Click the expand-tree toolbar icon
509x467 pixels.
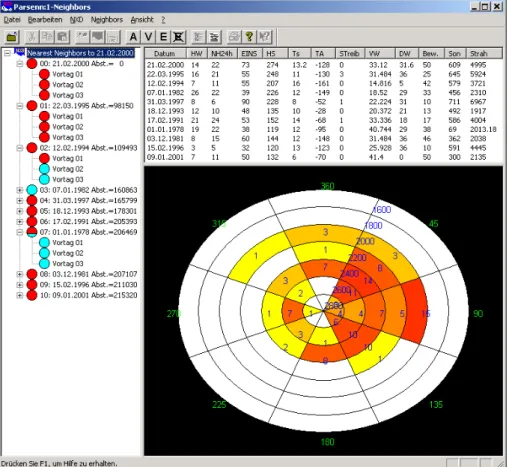199,37
